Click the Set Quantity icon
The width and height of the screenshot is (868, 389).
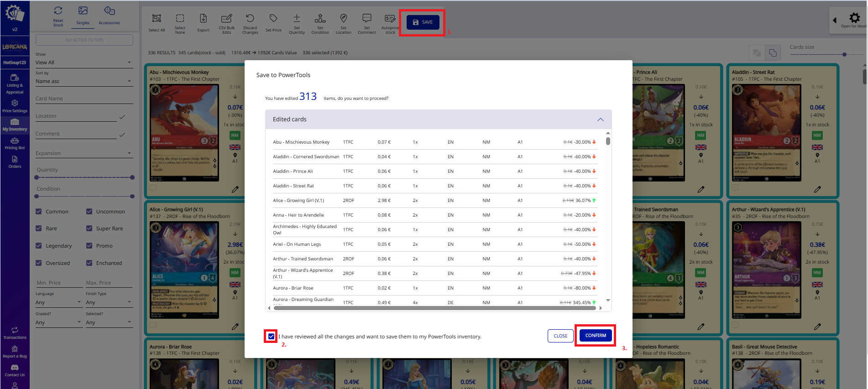click(297, 18)
